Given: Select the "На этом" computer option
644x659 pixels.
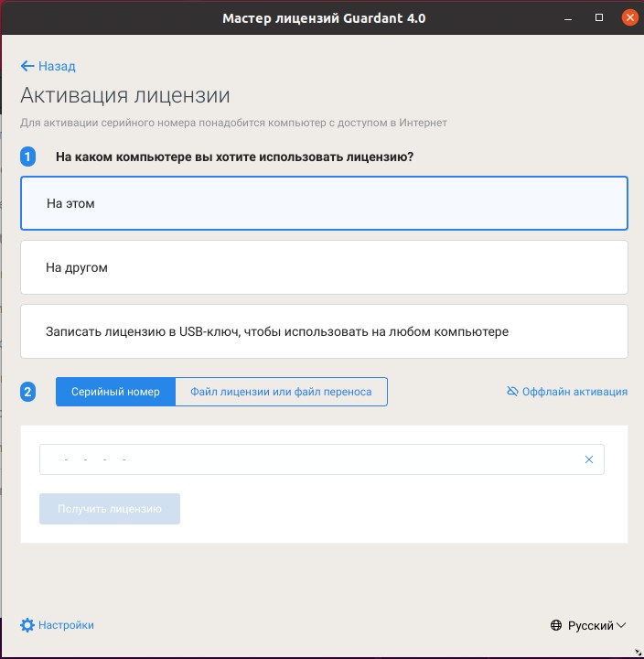Looking at the screenshot, I should (x=324, y=203).
